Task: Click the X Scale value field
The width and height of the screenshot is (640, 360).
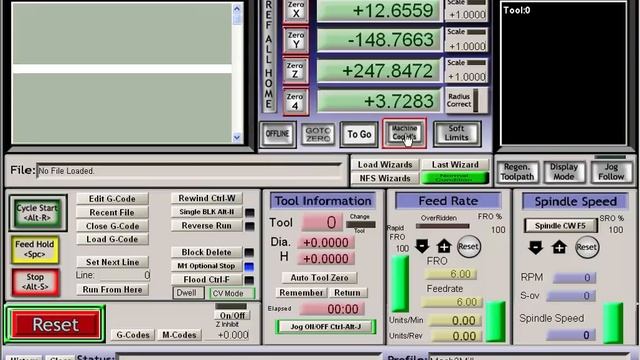Action: pos(467,15)
